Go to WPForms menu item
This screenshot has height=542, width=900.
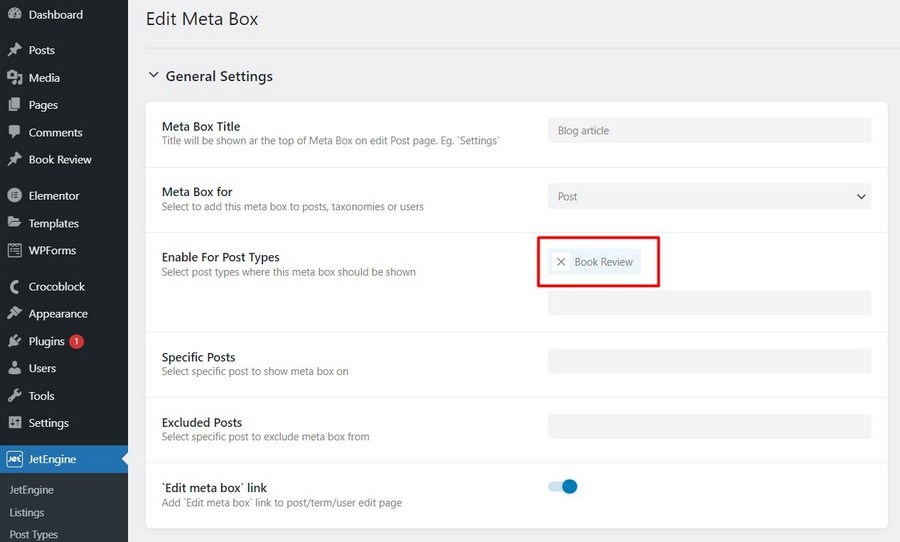tap(52, 250)
